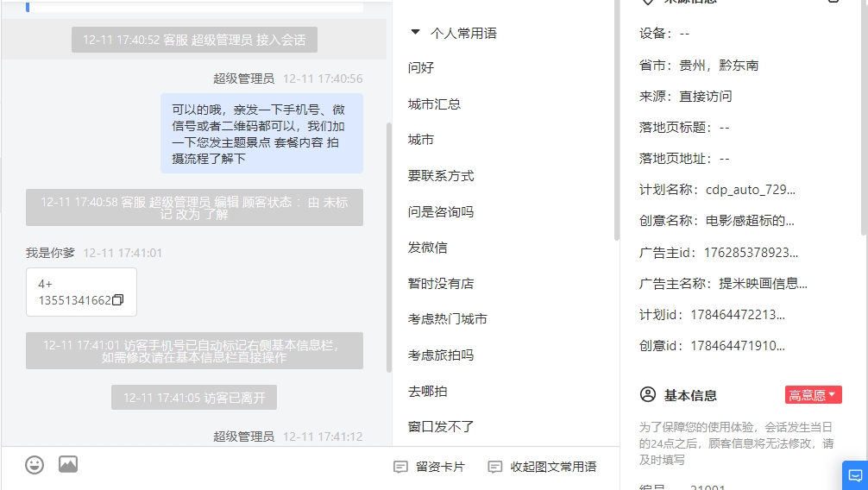
Task: Click the 接入会话 system notice
Action: point(194,40)
